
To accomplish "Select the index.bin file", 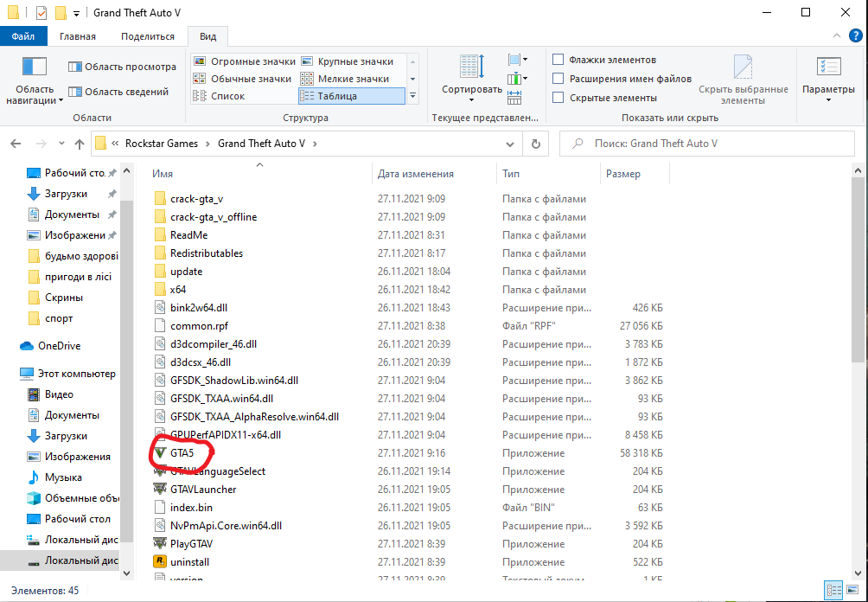I will 191,508.
